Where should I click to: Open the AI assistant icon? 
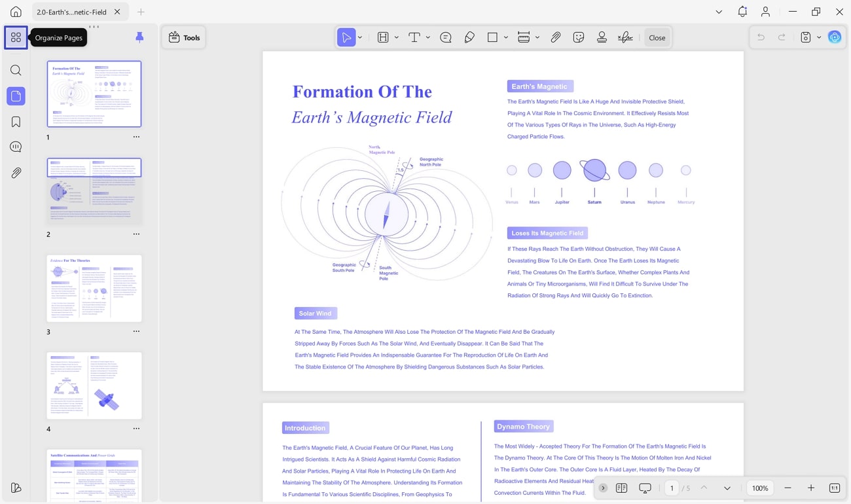[x=834, y=38]
